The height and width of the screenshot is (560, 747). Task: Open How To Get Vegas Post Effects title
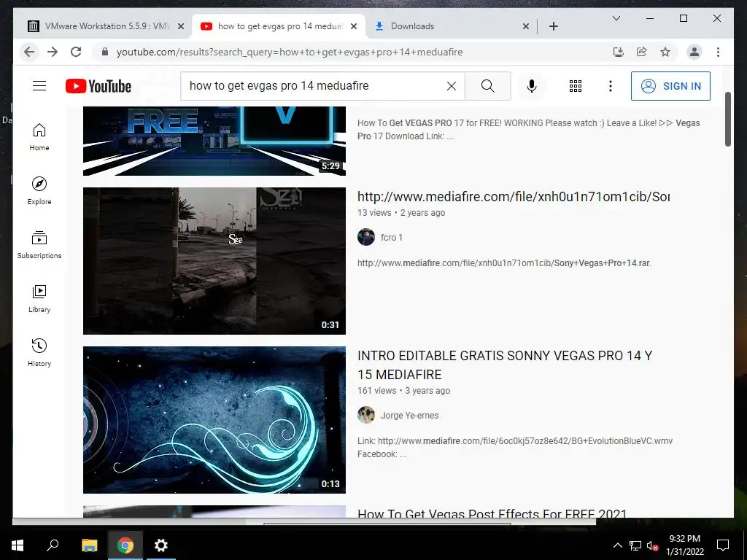pyautogui.click(x=492, y=513)
